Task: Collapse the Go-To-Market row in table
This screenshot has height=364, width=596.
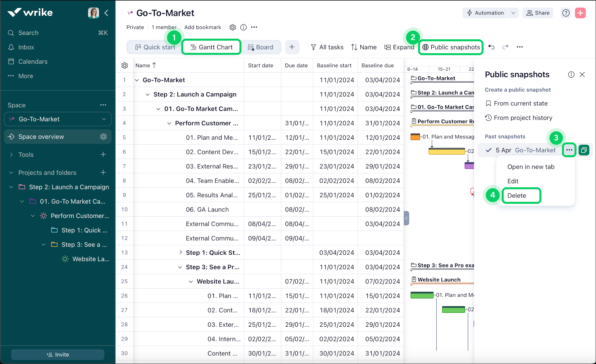Action: click(x=137, y=80)
